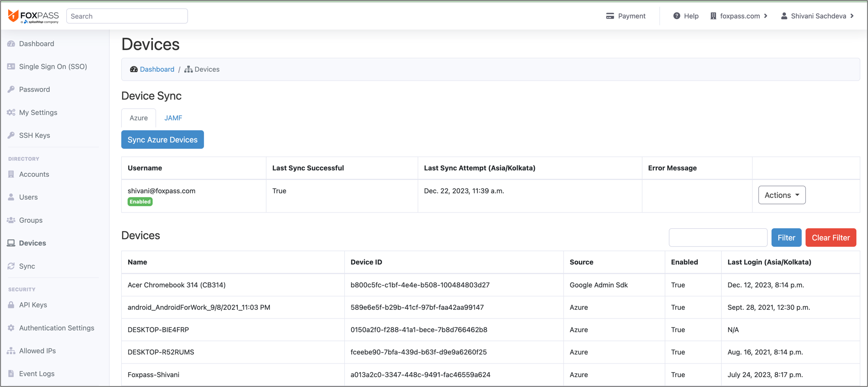Go to Users in the sidebar
Screen dimensions: 868x387
(x=28, y=197)
